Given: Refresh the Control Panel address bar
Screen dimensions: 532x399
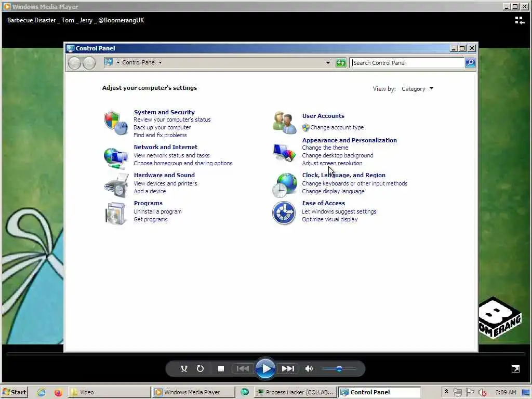Looking at the screenshot, I should (341, 63).
